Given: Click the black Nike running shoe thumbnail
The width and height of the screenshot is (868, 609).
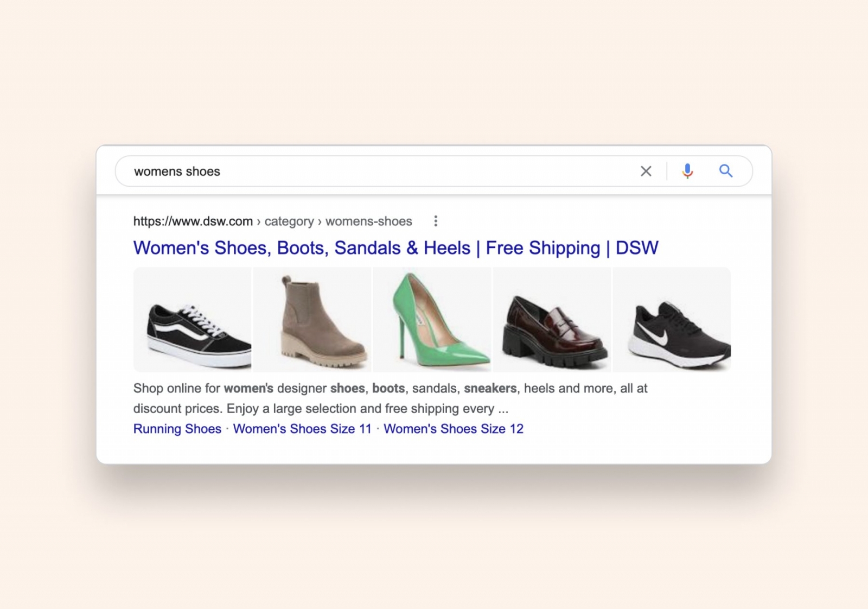Looking at the screenshot, I should (672, 320).
